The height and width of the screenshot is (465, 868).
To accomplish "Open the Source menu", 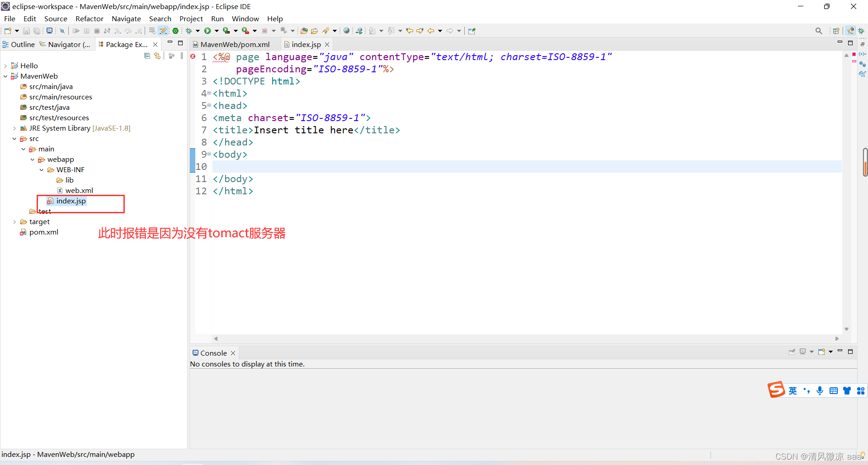I will [x=56, y=19].
